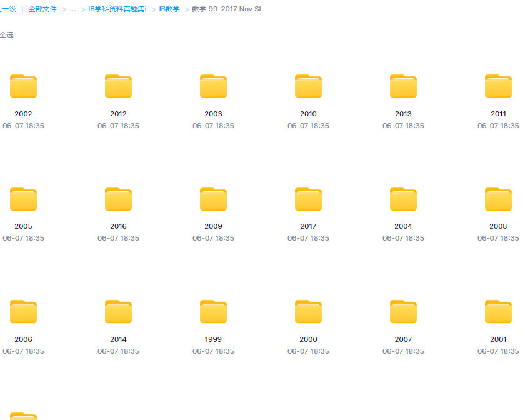Viewport: 523px width, 420px height.
Task: Open the 2009 folder icon
Action: pos(214,199)
